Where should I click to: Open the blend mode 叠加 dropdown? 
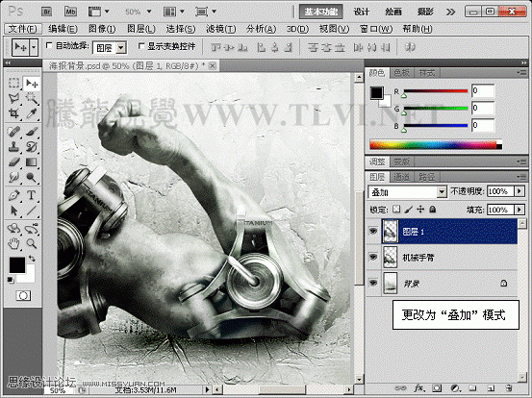[x=407, y=192]
